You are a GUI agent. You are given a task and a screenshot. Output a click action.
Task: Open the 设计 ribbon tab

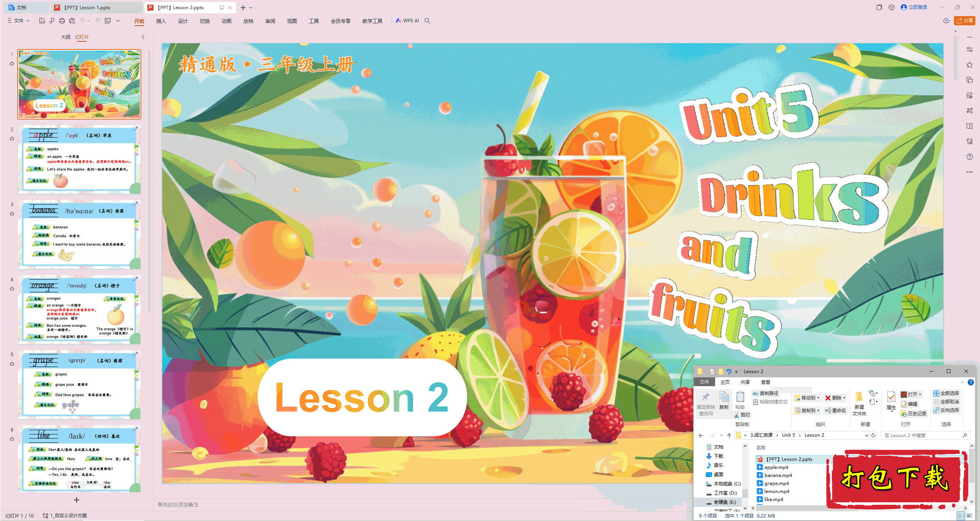183,21
